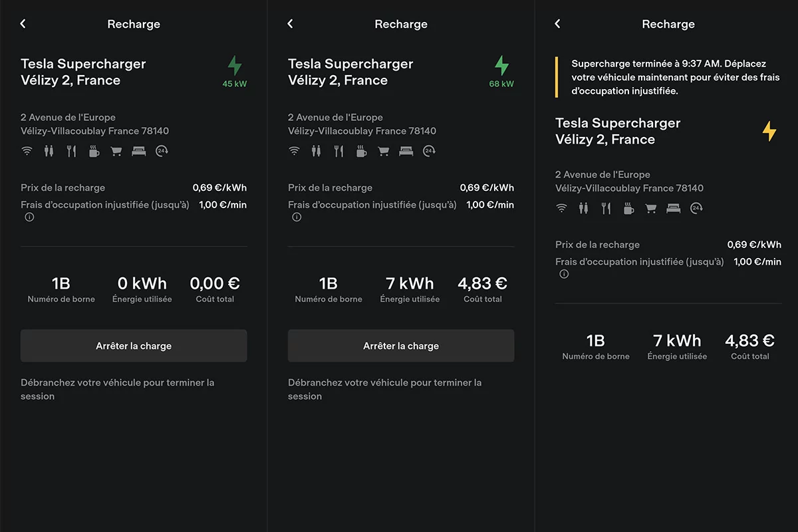Tap the coffee cup icon on 45 kW screen
798x532 pixels.
(x=94, y=151)
